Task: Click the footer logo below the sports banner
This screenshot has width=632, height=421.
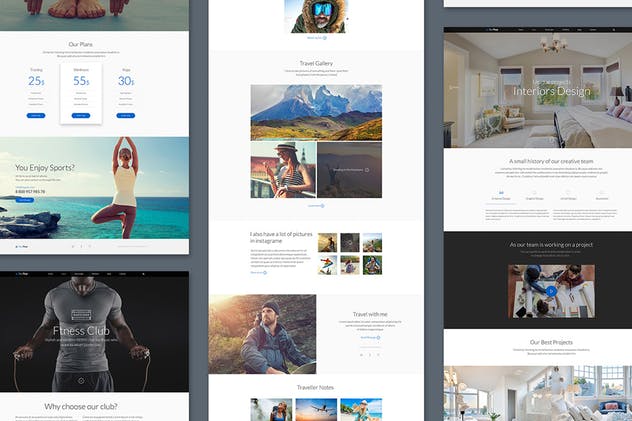Action: click(x=21, y=246)
